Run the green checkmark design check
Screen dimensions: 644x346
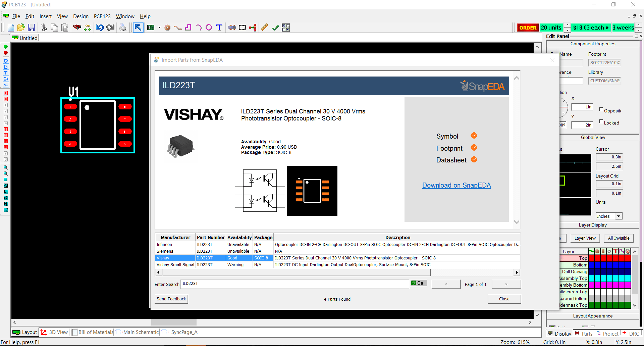point(275,28)
